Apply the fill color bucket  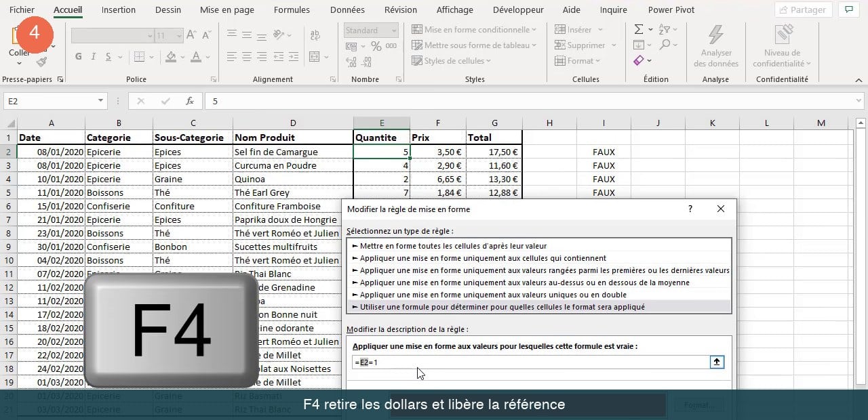click(x=171, y=57)
